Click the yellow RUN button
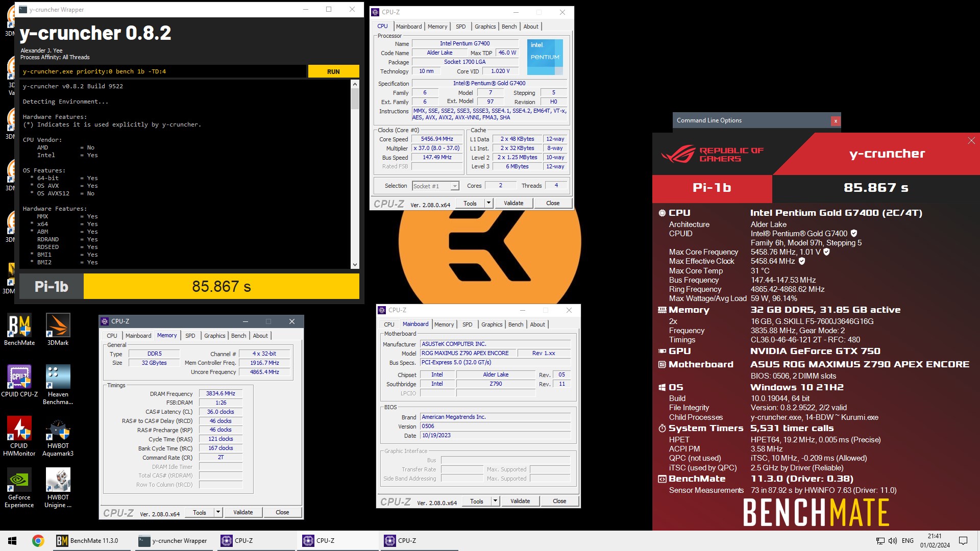The height and width of the screenshot is (551, 980). 333,71
